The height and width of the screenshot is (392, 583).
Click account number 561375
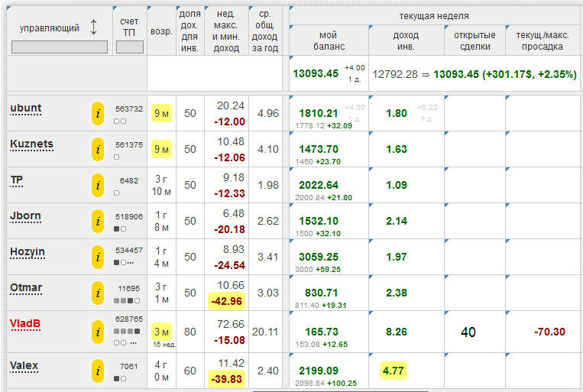129,144
